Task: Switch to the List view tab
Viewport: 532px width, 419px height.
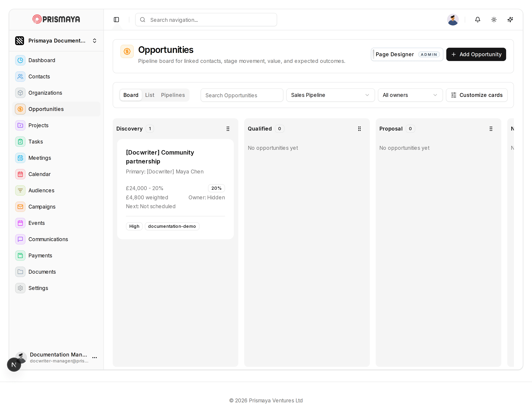Action: pyautogui.click(x=150, y=95)
